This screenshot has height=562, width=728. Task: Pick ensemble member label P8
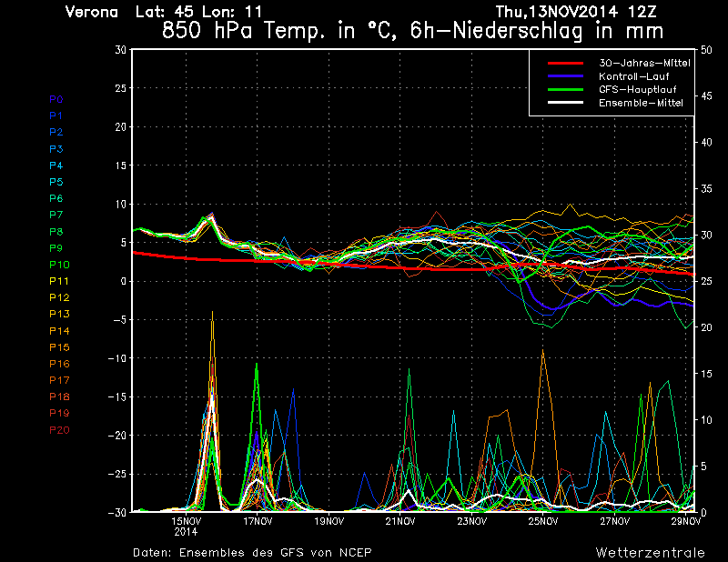pos(56,232)
